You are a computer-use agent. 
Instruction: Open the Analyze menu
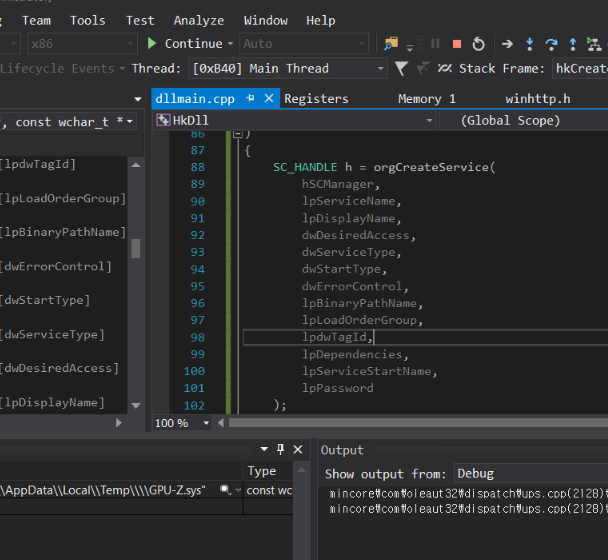(198, 20)
